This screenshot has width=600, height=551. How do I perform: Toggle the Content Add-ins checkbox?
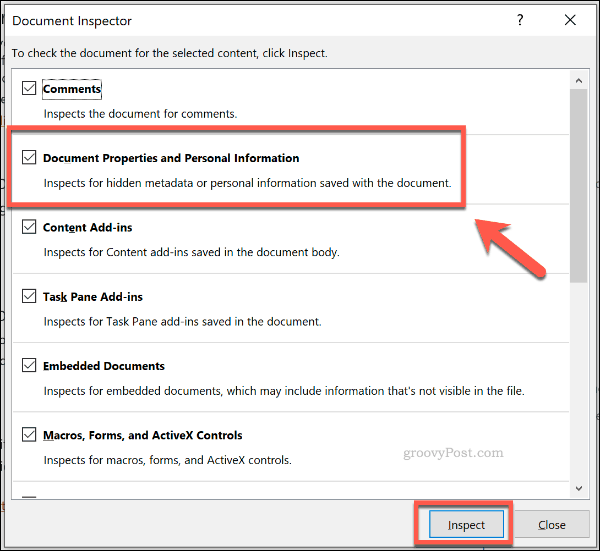click(x=29, y=227)
